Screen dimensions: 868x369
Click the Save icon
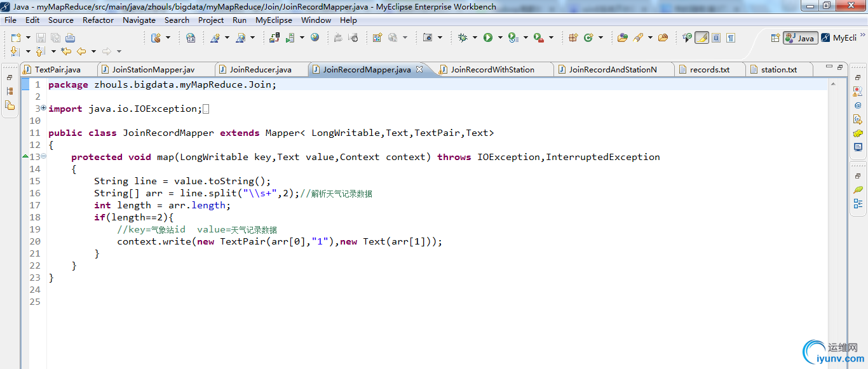[x=41, y=37]
